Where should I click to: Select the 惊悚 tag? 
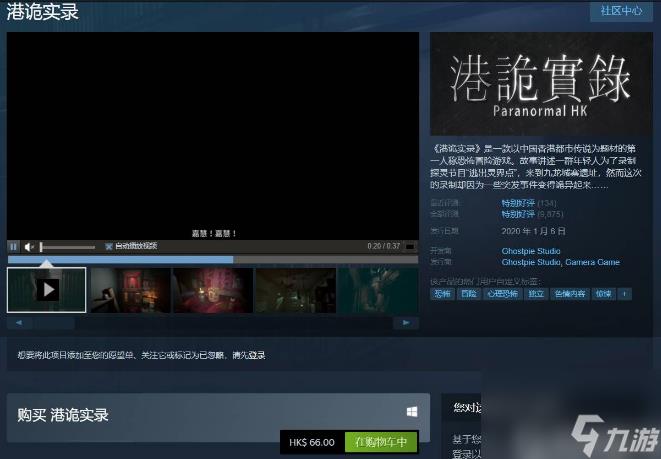point(603,294)
